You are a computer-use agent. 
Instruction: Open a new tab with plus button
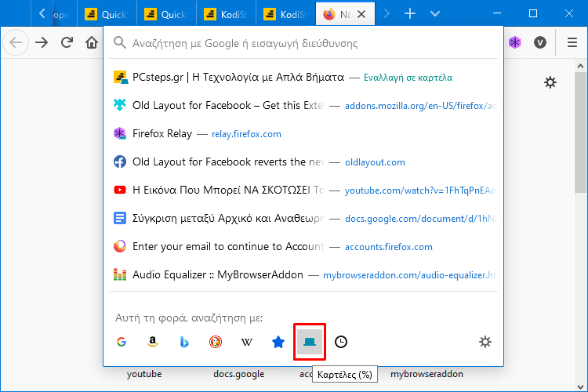coord(410,14)
